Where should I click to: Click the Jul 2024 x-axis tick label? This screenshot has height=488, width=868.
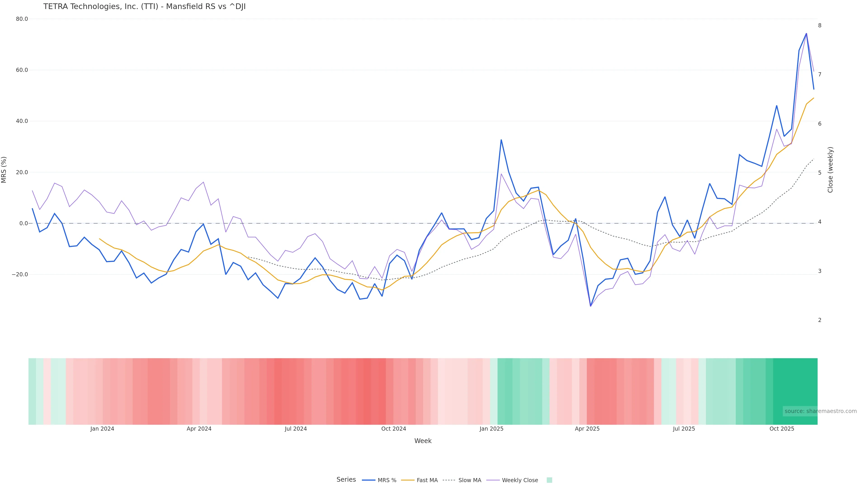tap(295, 429)
